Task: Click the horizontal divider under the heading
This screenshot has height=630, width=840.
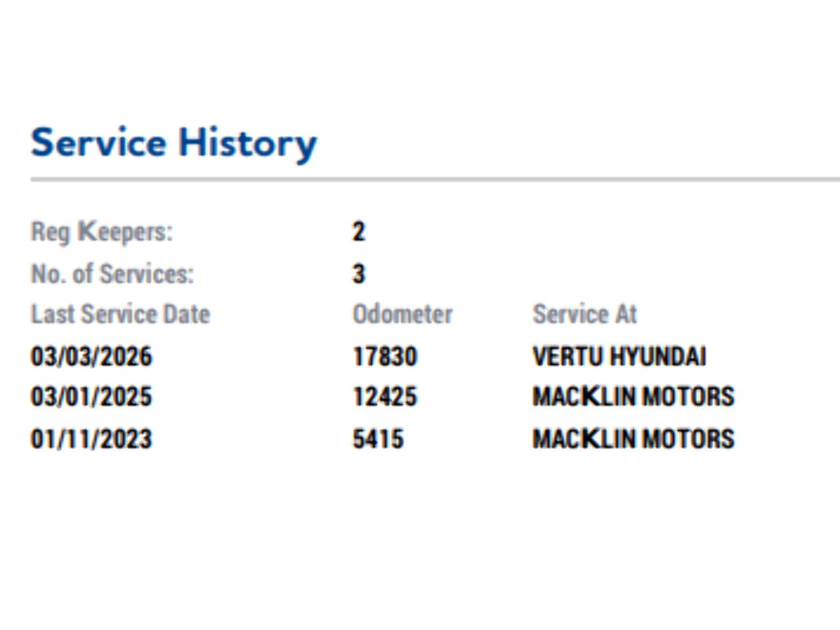Action: [435, 178]
